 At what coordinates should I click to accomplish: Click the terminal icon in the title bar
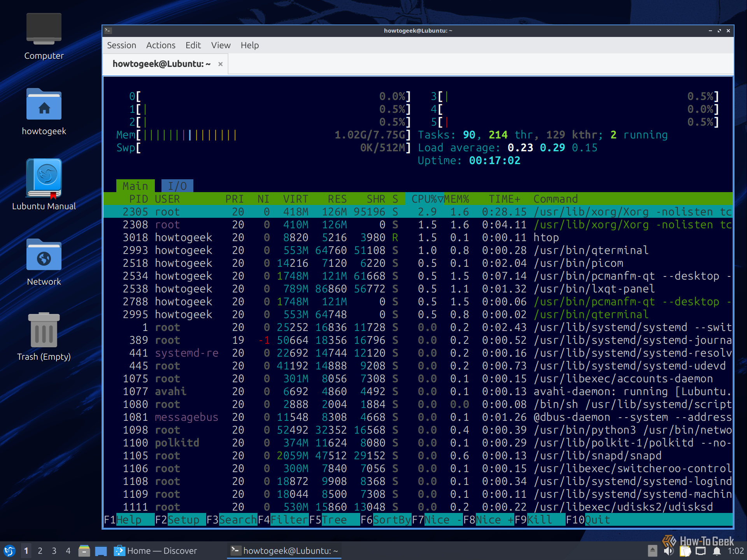(x=108, y=30)
